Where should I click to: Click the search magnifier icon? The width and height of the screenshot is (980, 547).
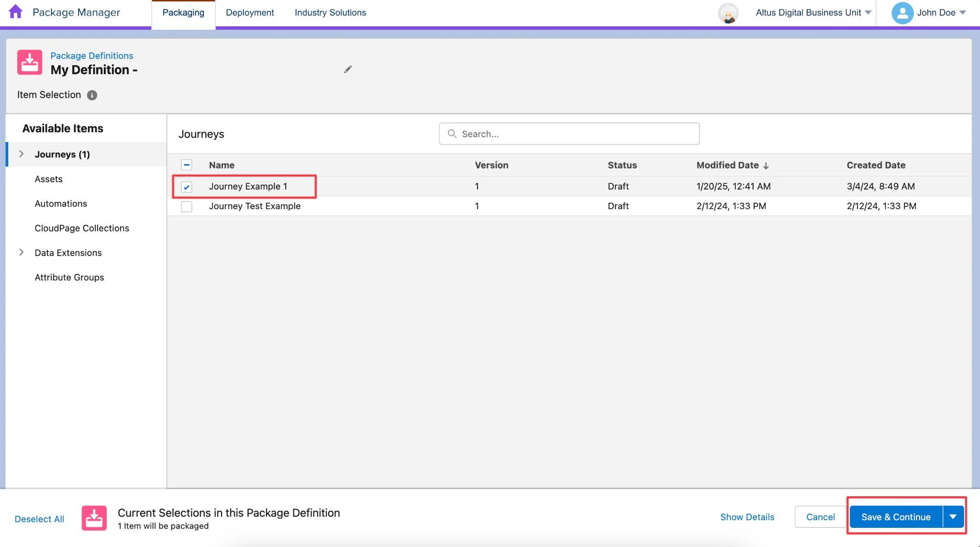click(452, 134)
